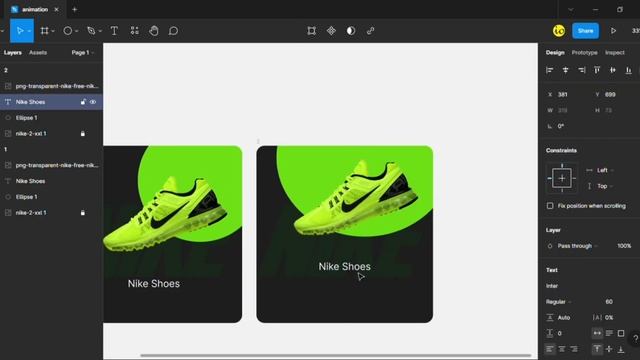Select Fixed size text resizing icon

[621, 333]
